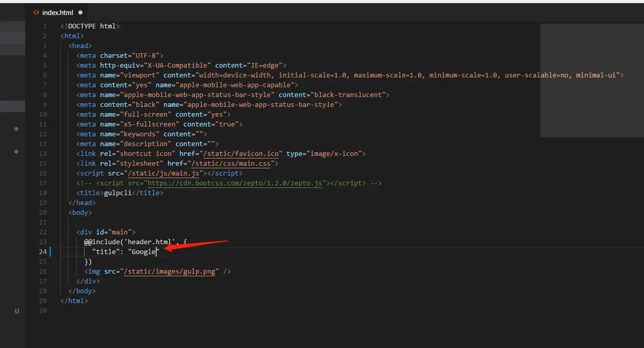Screen dimensions: 644x348
Task: Click the HTML file icon on index.html tab
Action: (36, 12)
